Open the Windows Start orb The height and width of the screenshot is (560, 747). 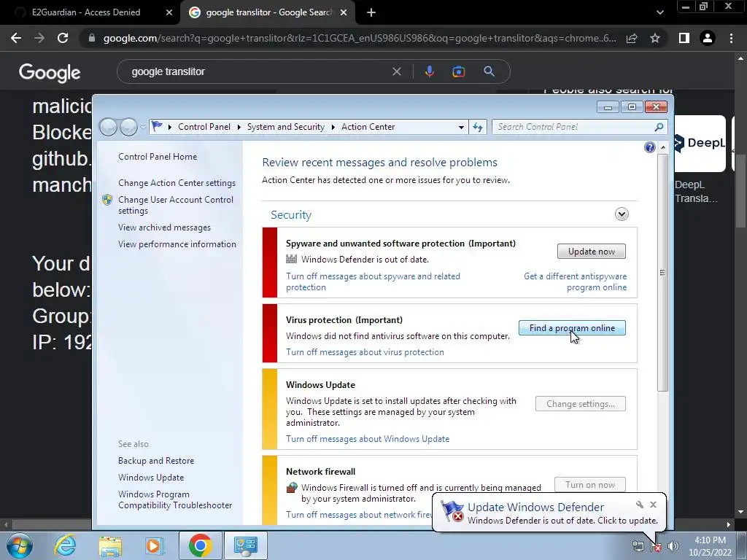coord(20,545)
